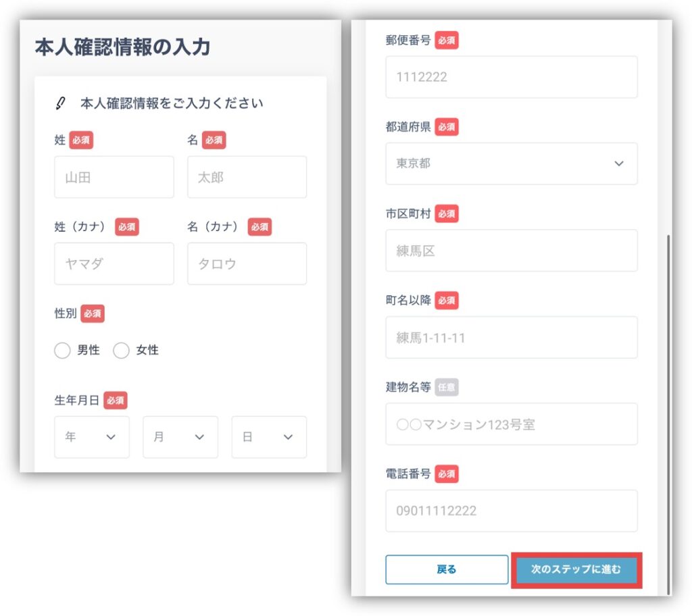Click the pencil icon beside the form heading
692x616 pixels.
coord(60,103)
